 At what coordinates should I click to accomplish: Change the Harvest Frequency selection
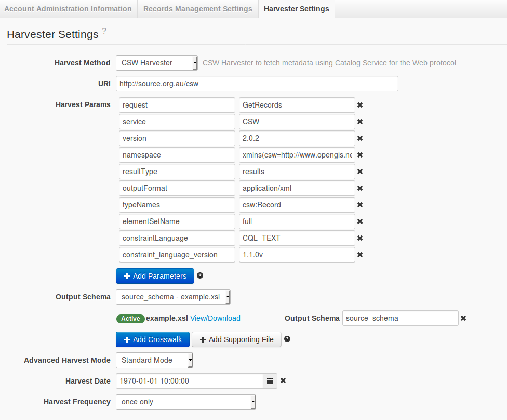pos(185,402)
